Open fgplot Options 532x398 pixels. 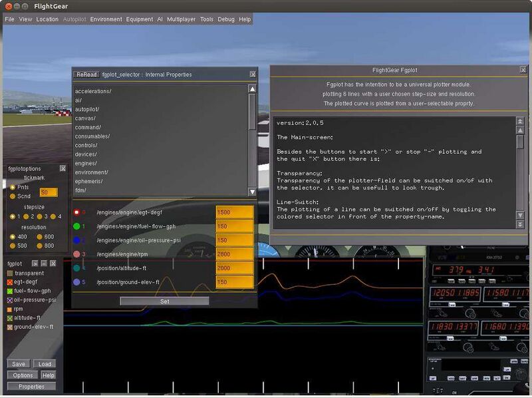click(23, 375)
